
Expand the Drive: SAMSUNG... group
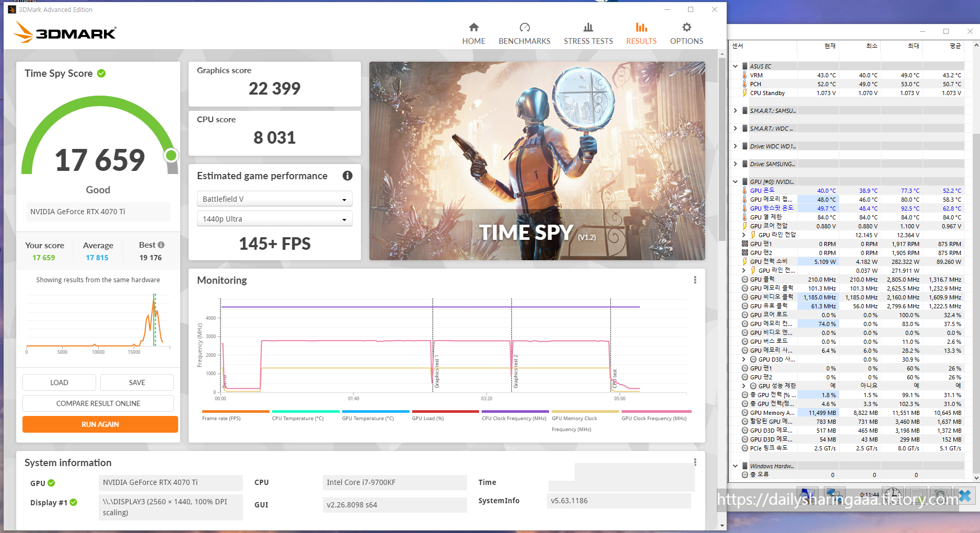tap(736, 164)
